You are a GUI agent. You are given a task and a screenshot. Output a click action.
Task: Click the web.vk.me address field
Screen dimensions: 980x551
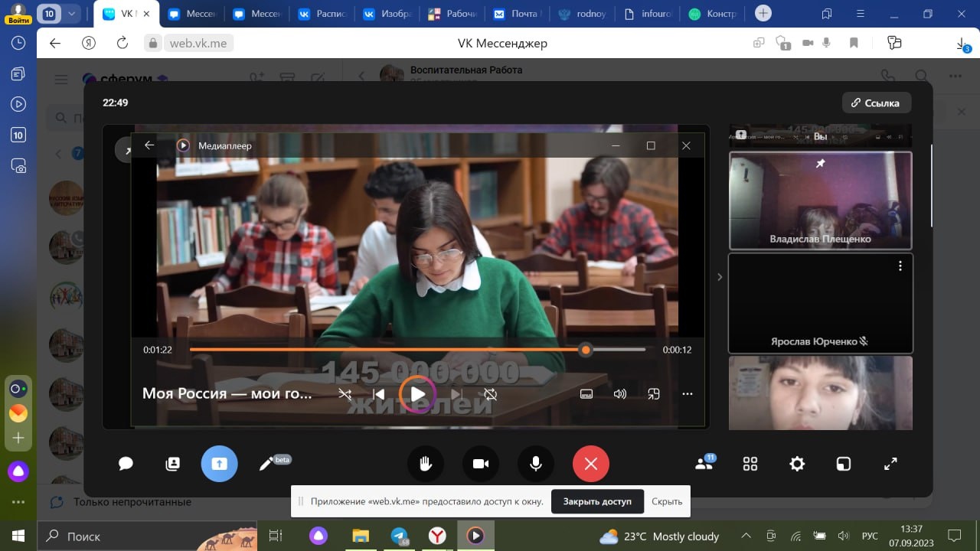(198, 44)
